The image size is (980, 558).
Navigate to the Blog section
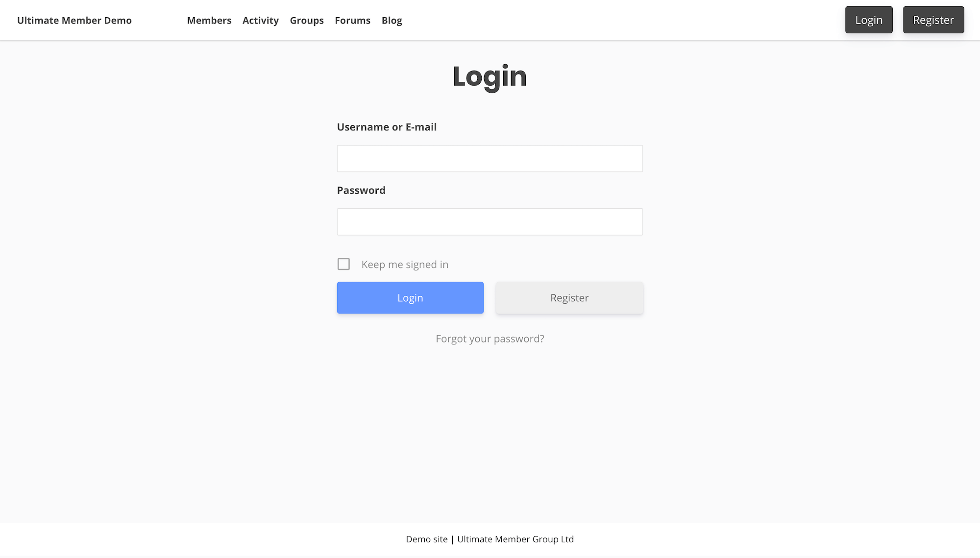point(392,20)
